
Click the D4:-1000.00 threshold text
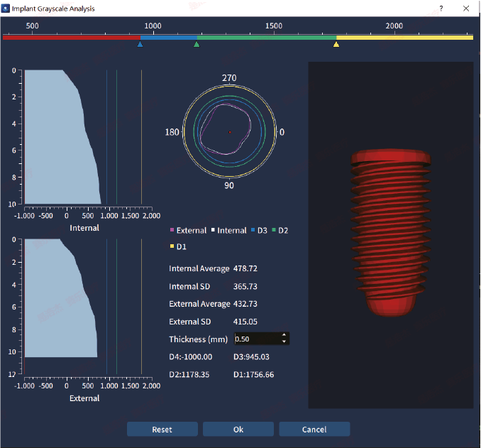tap(191, 357)
